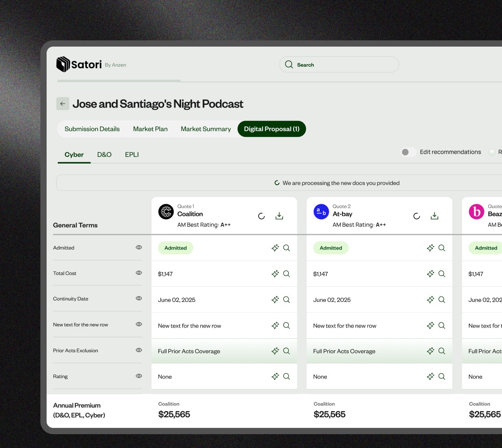
Task: Click magnifier icon for Coalition Admitted row
Action: [286, 248]
